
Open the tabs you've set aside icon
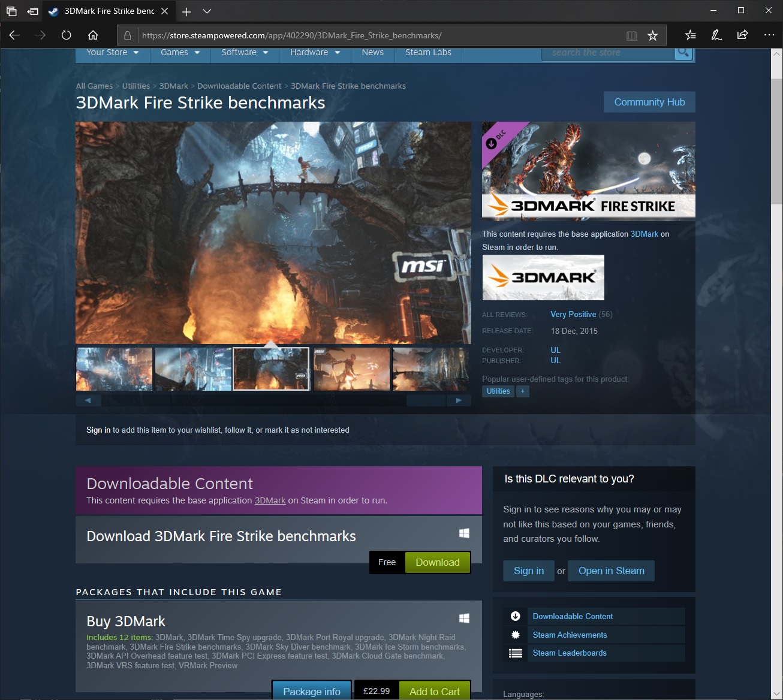point(11,11)
